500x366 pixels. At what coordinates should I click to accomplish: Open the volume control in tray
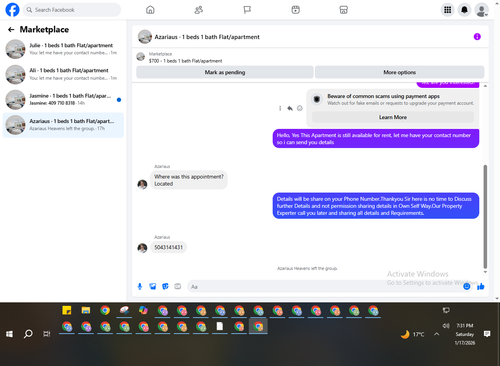click(446, 326)
